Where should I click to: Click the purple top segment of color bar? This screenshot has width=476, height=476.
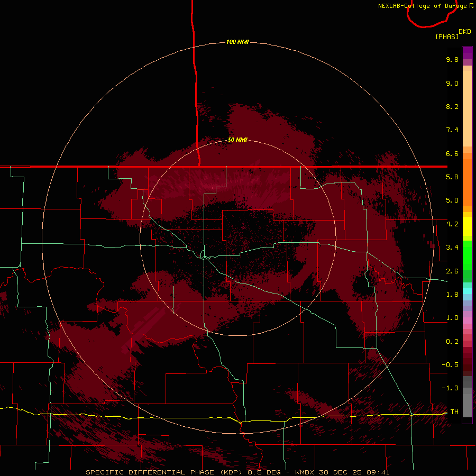[467, 53]
